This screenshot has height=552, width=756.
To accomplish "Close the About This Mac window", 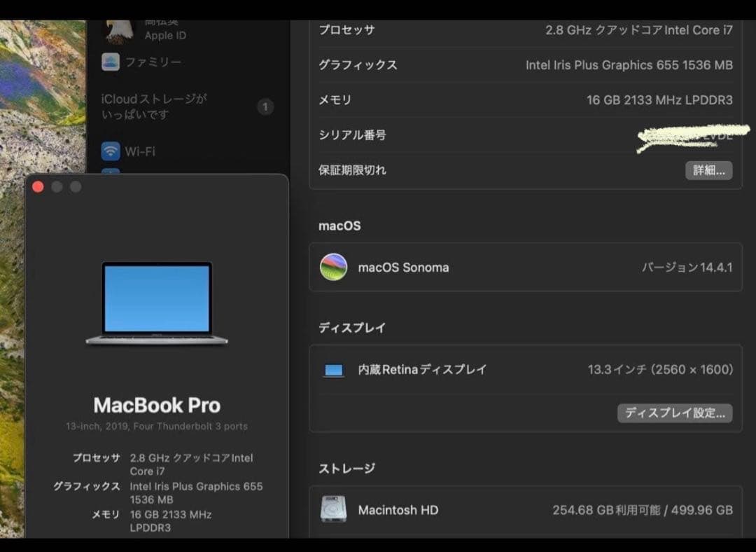I will [38, 187].
